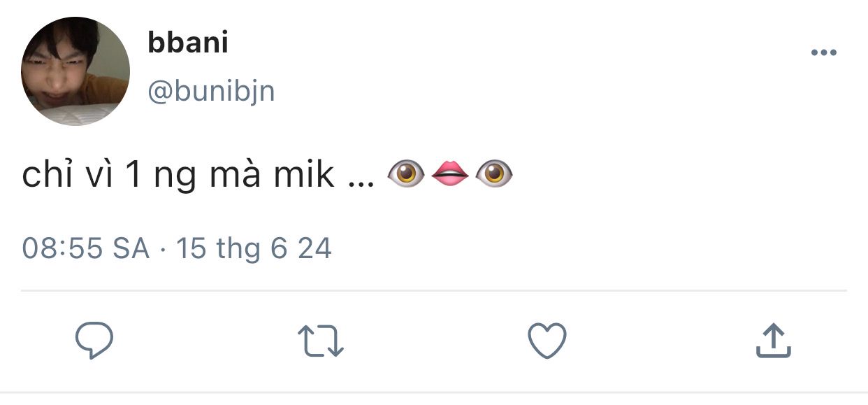Click the "SA" marker in the timestamp
868x405 pixels.
click(131, 249)
